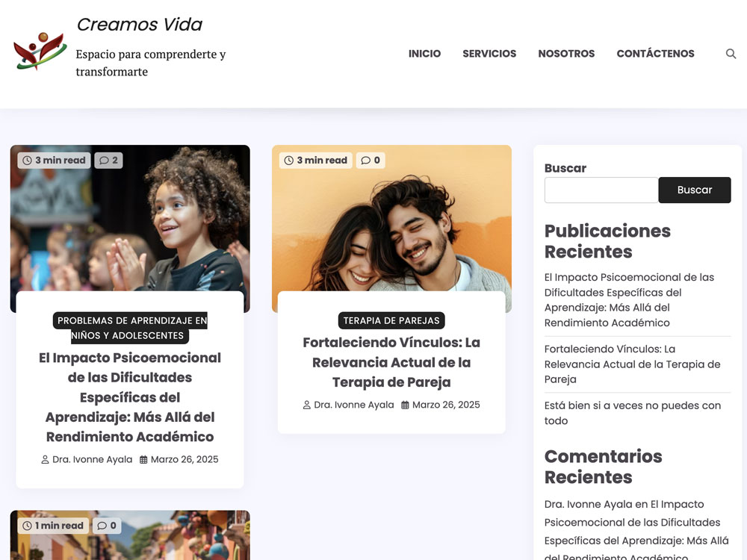Click the couple photo thumbnail
Image resolution: width=747 pixels, height=560 pixels.
pos(391,224)
